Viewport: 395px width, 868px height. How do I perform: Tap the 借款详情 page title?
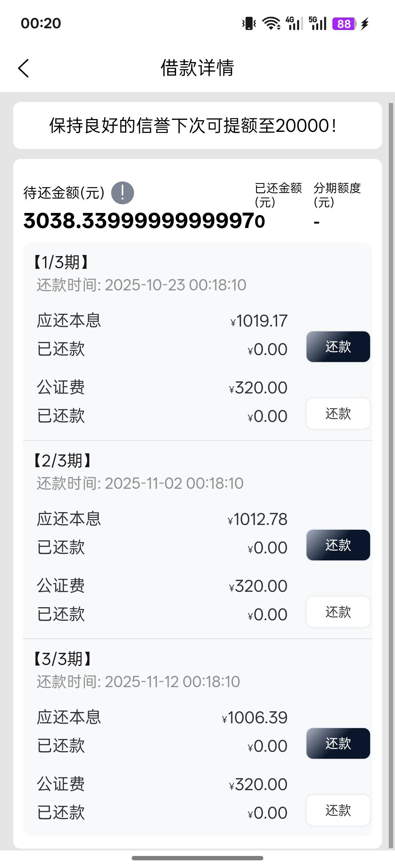click(x=197, y=68)
